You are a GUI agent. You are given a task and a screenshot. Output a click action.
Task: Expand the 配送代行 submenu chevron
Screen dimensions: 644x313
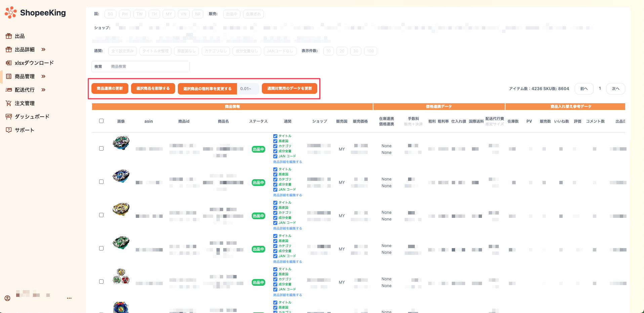tap(43, 90)
